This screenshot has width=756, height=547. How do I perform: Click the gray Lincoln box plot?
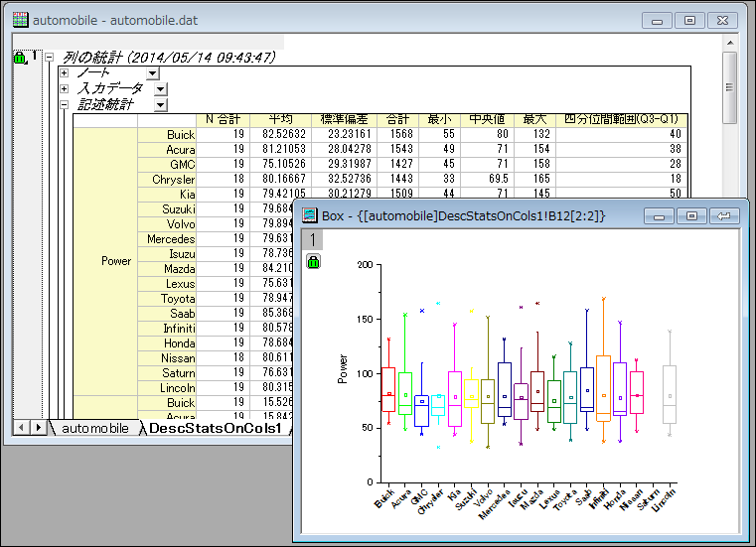[x=670, y=394]
